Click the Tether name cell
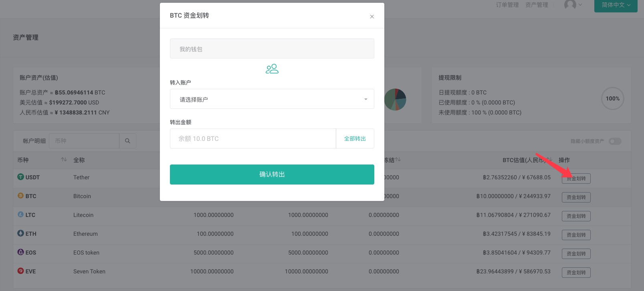 (x=81, y=177)
